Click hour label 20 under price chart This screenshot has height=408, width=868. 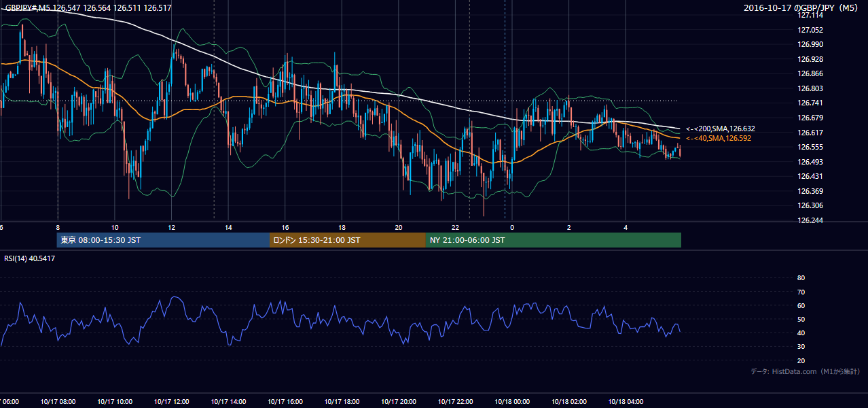399,227
